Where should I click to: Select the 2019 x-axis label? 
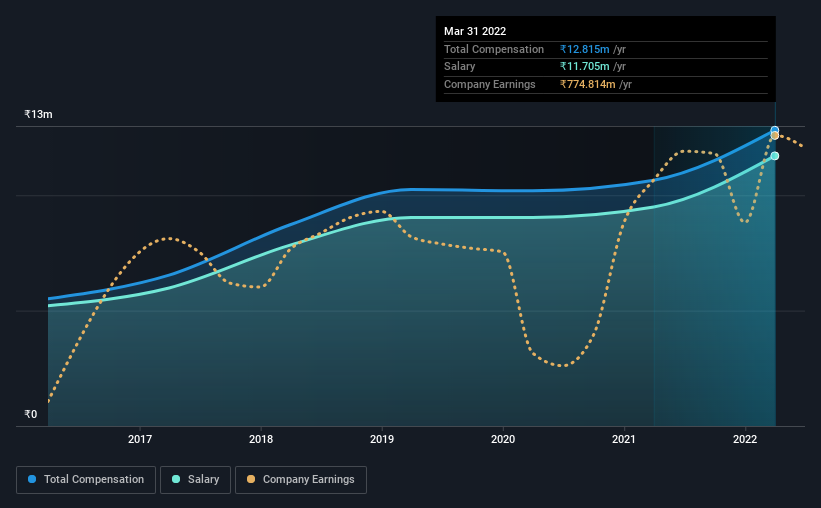click(382, 439)
